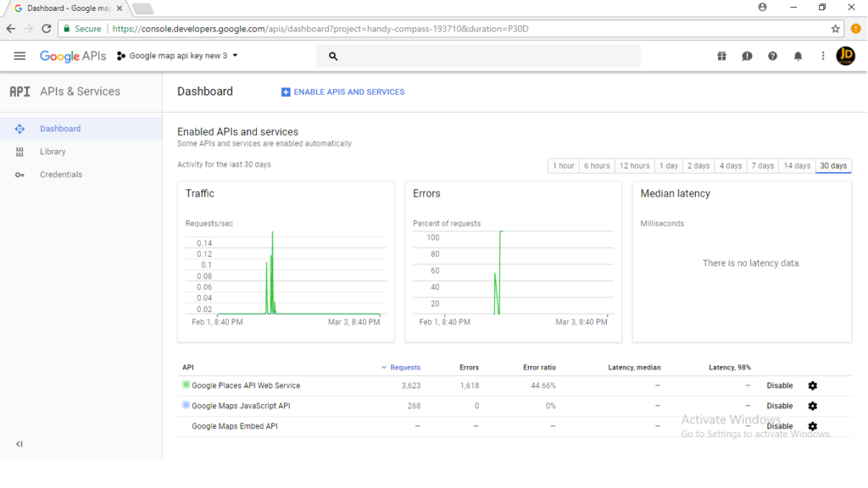Click the Errors column header
Viewport: 868px width, 488px height.
click(469, 368)
